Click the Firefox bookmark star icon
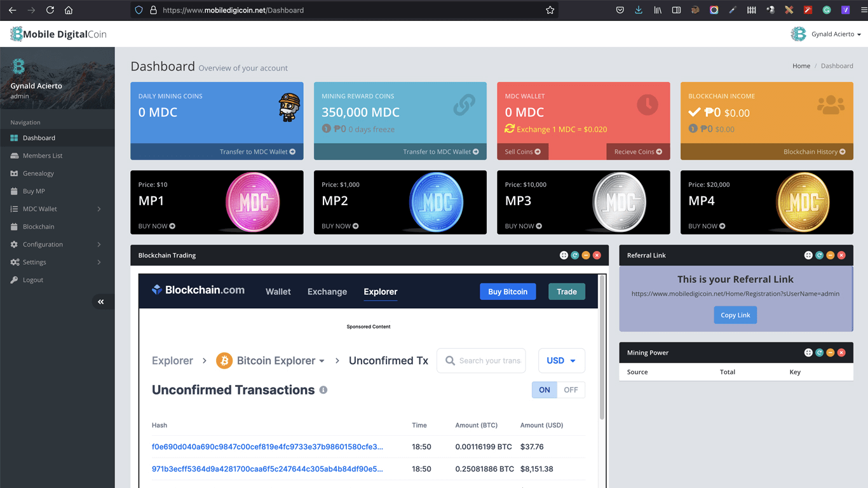Viewport: 868px width, 488px height. pyautogui.click(x=550, y=10)
